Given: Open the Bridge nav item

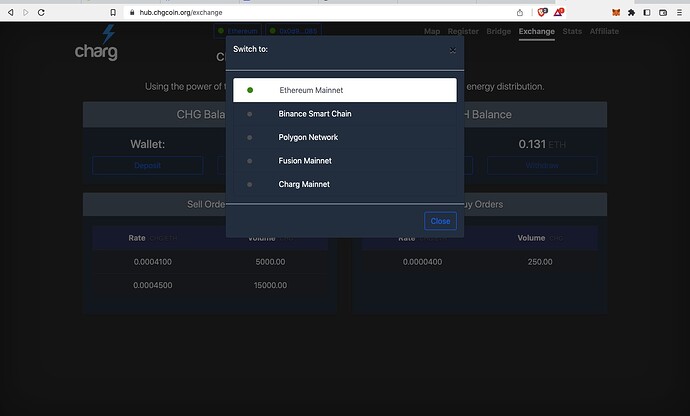Looking at the screenshot, I should [499, 31].
